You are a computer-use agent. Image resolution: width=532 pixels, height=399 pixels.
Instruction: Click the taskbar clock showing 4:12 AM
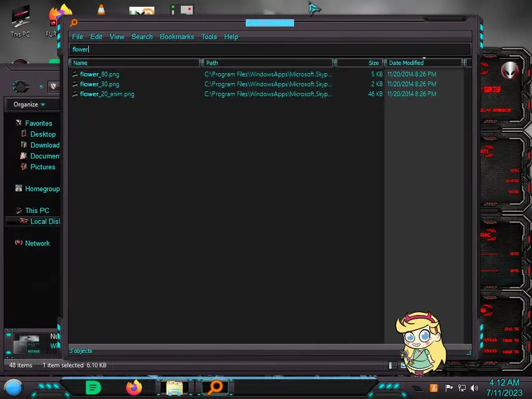click(x=504, y=388)
